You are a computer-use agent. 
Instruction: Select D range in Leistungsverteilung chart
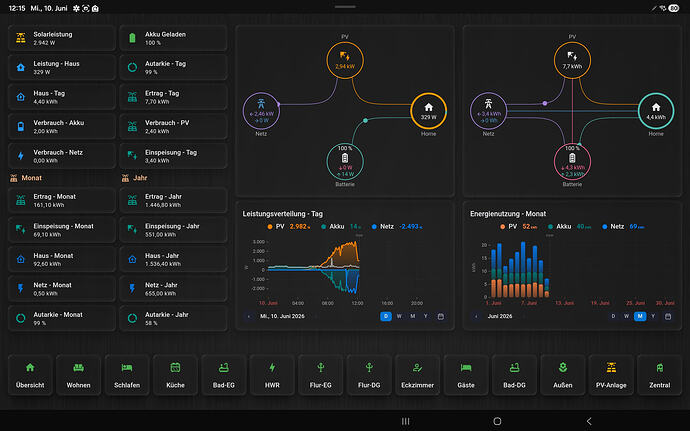coord(386,317)
